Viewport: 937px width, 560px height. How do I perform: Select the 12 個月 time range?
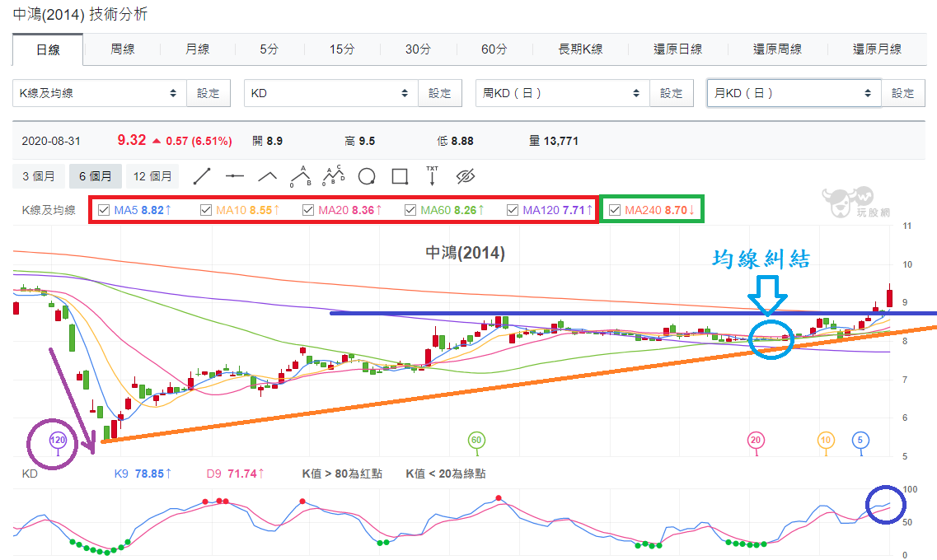(152, 176)
